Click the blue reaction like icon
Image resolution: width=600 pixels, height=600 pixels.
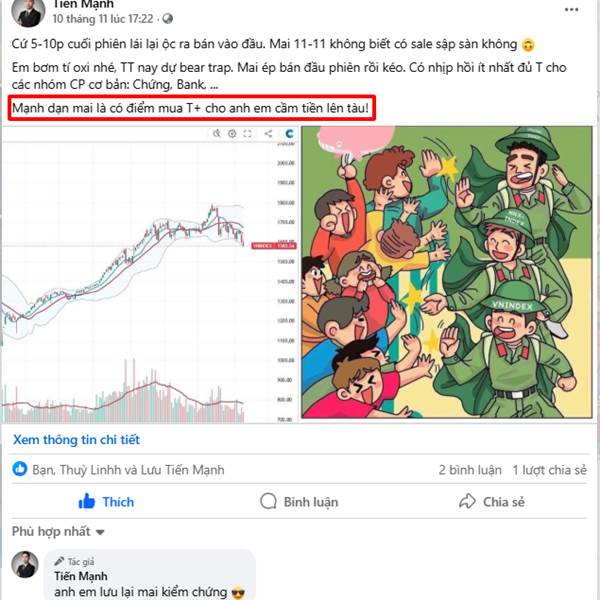pos(20,469)
